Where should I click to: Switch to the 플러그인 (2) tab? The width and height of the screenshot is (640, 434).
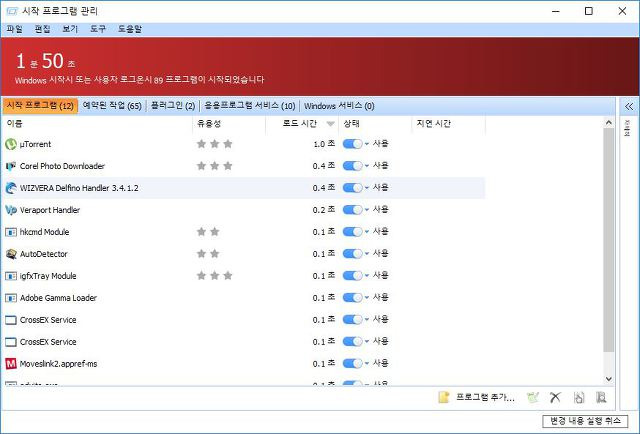[173, 106]
